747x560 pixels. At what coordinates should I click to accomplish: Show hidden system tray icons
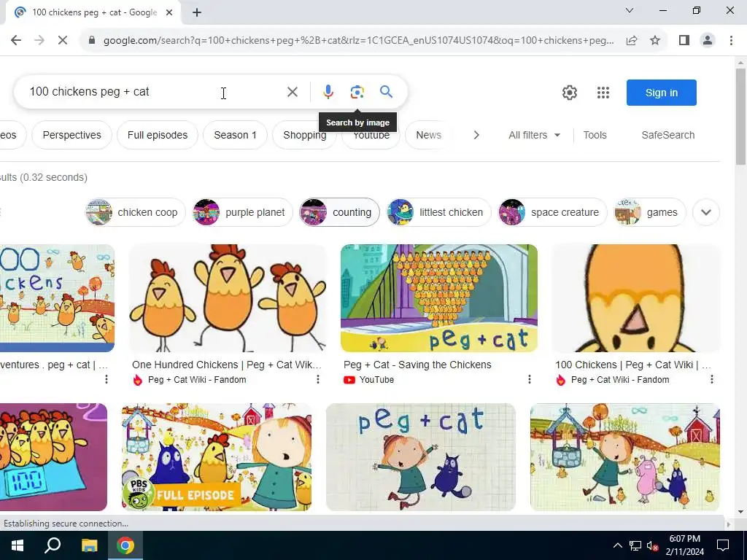coord(617,545)
